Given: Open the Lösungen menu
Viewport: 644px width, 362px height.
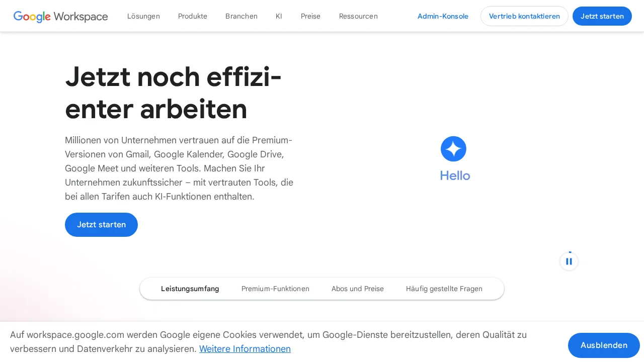Looking at the screenshot, I should click(x=143, y=16).
